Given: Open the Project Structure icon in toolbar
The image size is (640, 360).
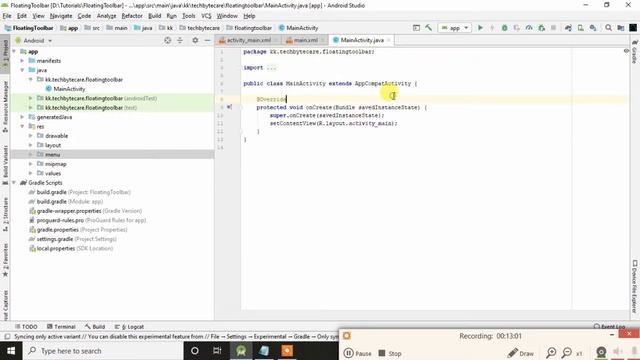Looking at the screenshot, I should click(621, 28).
